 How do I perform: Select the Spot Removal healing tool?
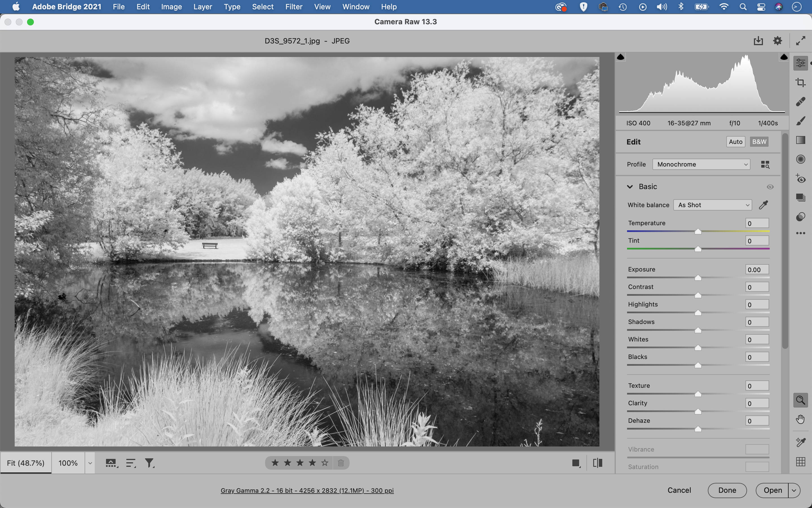coord(801,102)
